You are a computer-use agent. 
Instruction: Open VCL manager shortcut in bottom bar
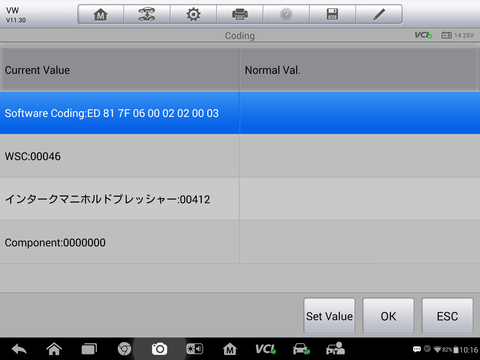click(265, 349)
